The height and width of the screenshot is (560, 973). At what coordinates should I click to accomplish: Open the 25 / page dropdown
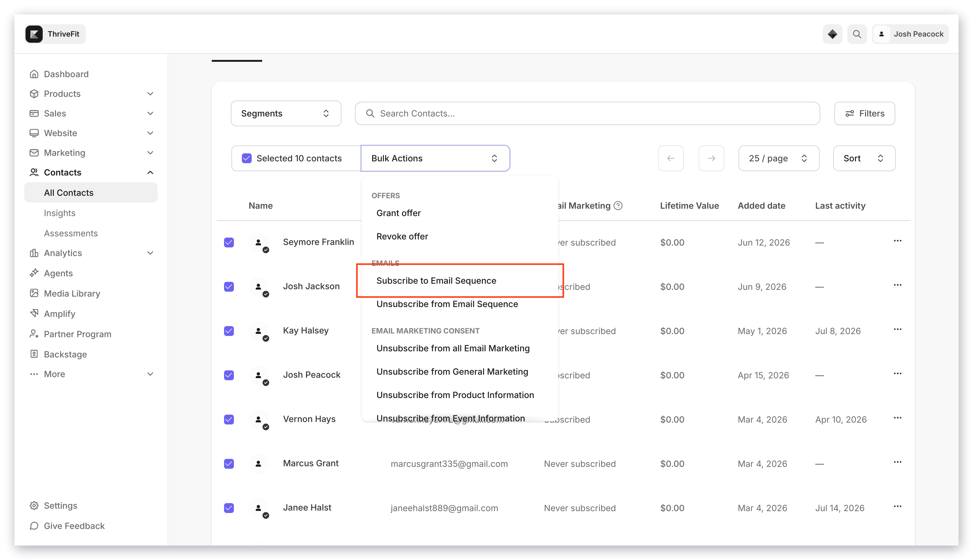coord(778,158)
